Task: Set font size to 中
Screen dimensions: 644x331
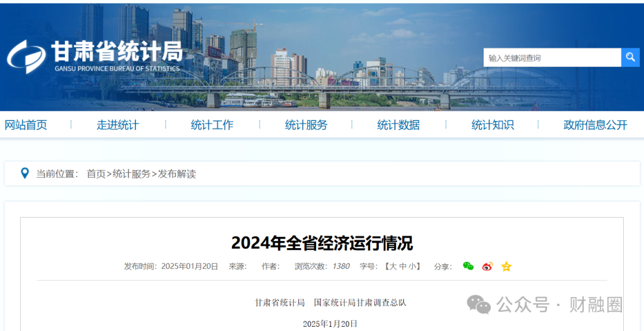Action: [x=402, y=267]
